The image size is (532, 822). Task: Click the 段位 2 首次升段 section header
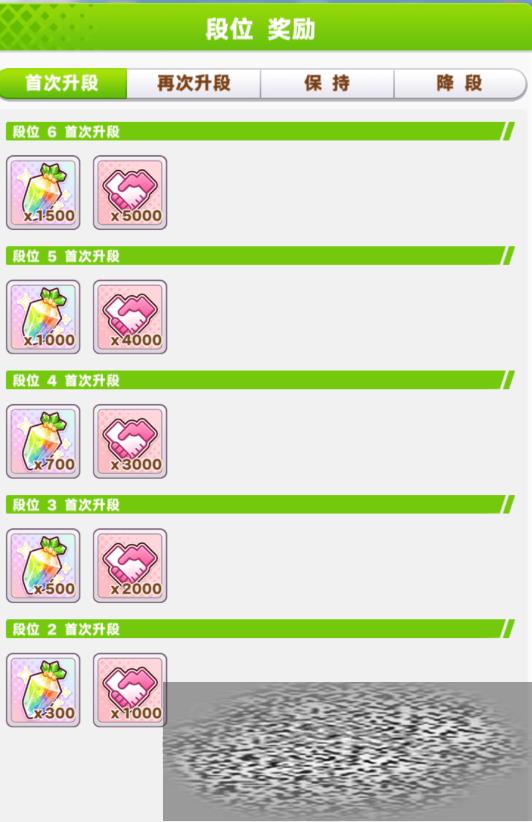tap(260, 629)
